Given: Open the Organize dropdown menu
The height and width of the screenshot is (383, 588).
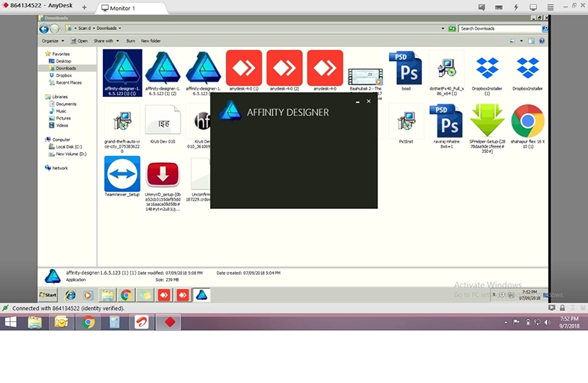Looking at the screenshot, I should click(53, 41).
